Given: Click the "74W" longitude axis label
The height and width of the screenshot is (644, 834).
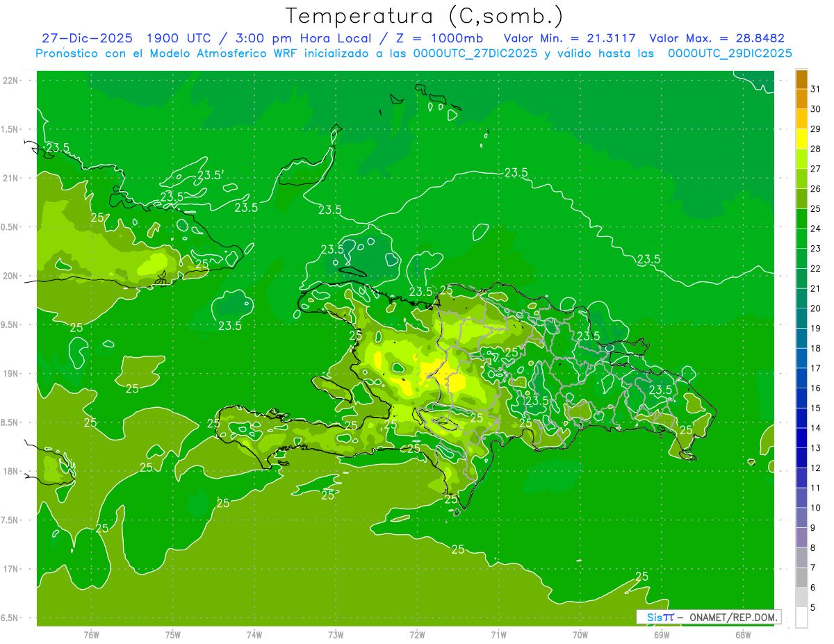Looking at the screenshot, I should 254,635.
